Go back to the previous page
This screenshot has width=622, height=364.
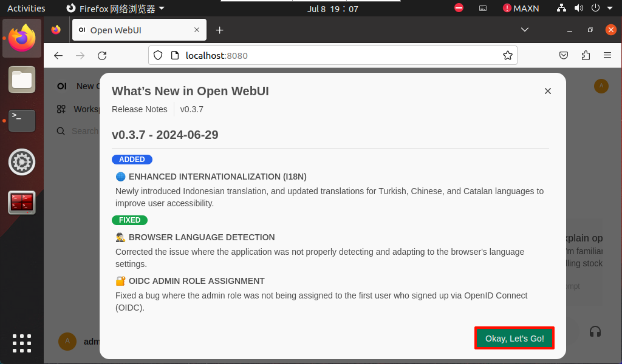(x=58, y=56)
